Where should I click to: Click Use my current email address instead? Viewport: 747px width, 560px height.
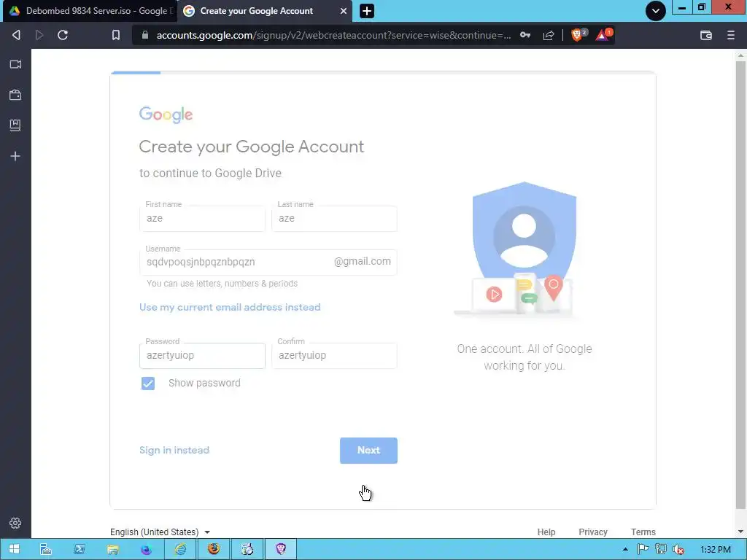pos(230,307)
